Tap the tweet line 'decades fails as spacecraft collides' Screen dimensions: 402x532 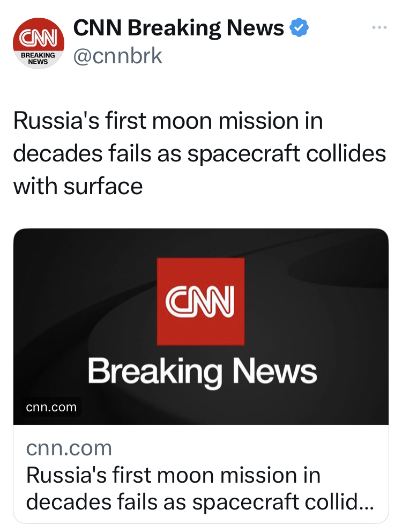click(199, 153)
